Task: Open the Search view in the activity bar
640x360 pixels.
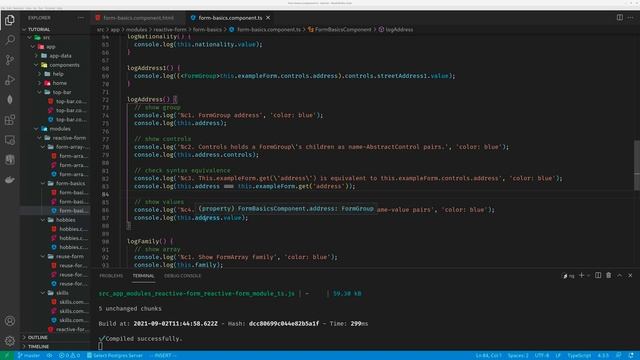Action: tap(10, 40)
